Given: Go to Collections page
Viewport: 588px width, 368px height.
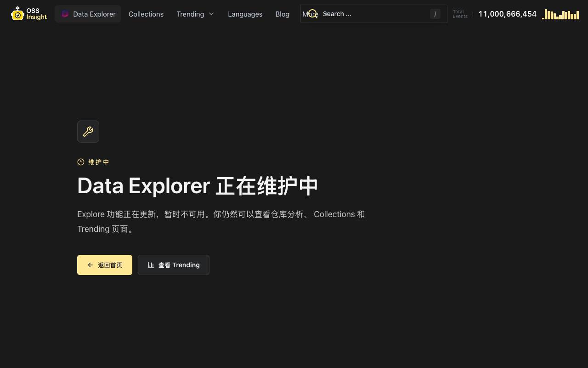Looking at the screenshot, I should (x=146, y=14).
